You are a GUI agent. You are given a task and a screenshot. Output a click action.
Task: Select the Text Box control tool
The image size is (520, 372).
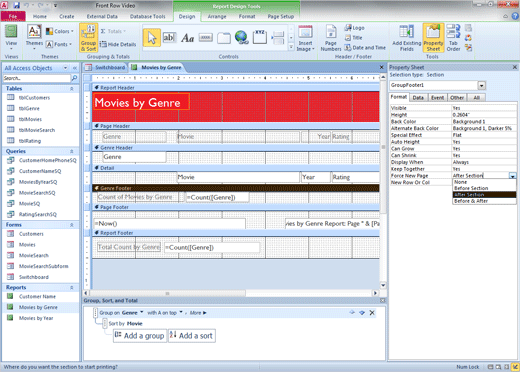[169, 37]
